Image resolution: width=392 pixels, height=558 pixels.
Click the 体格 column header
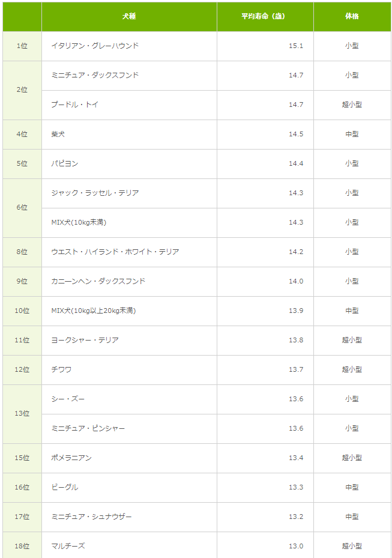coord(352,16)
